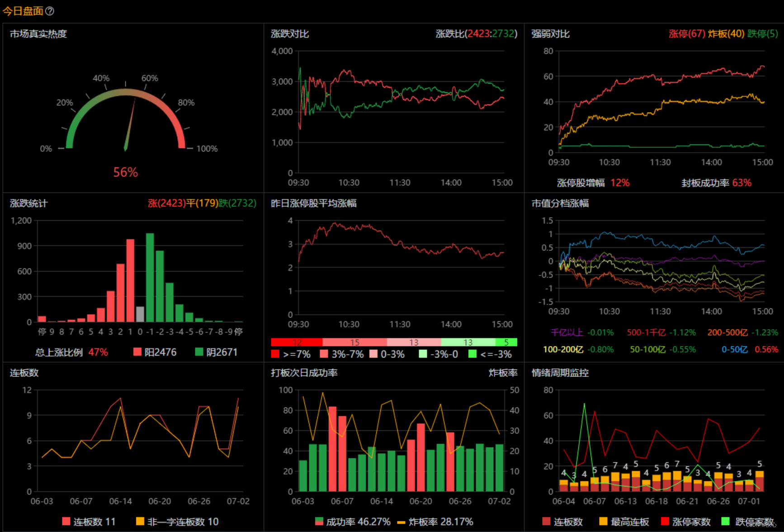Toggle the 涨停家数 legend item
This screenshot has width=784, height=532.
[x=685, y=522]
